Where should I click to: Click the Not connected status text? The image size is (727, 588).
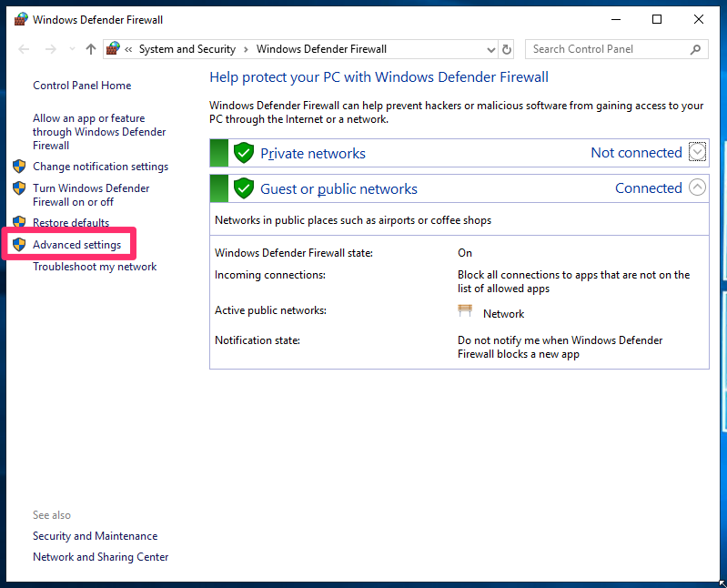pos(637,153)
